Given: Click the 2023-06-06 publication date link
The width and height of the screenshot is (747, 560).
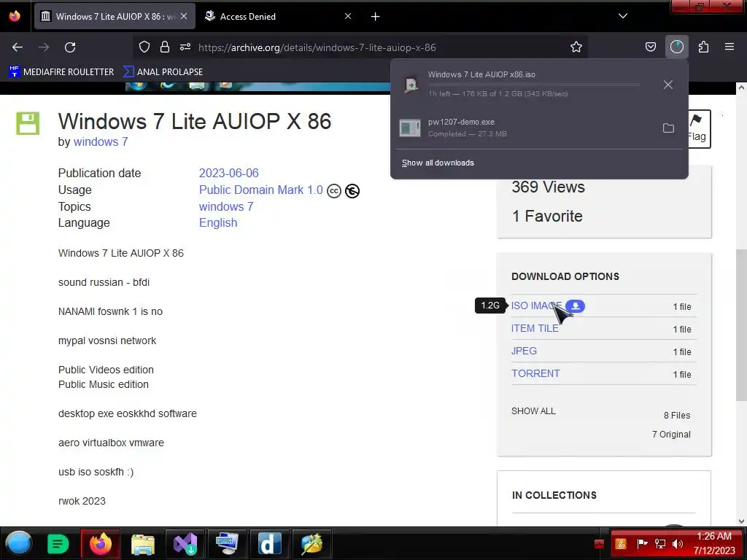Looking at the screenshot, I should pos(228,173).
